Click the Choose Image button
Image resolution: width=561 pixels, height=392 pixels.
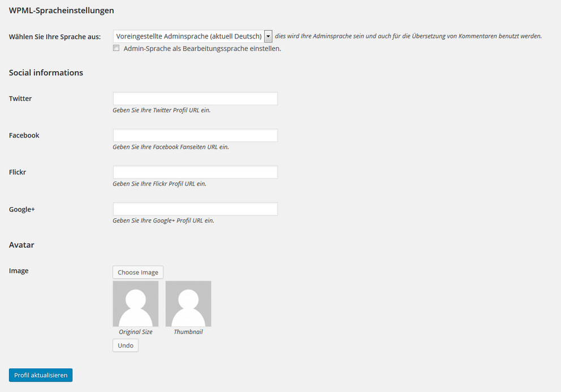[138, 272]
